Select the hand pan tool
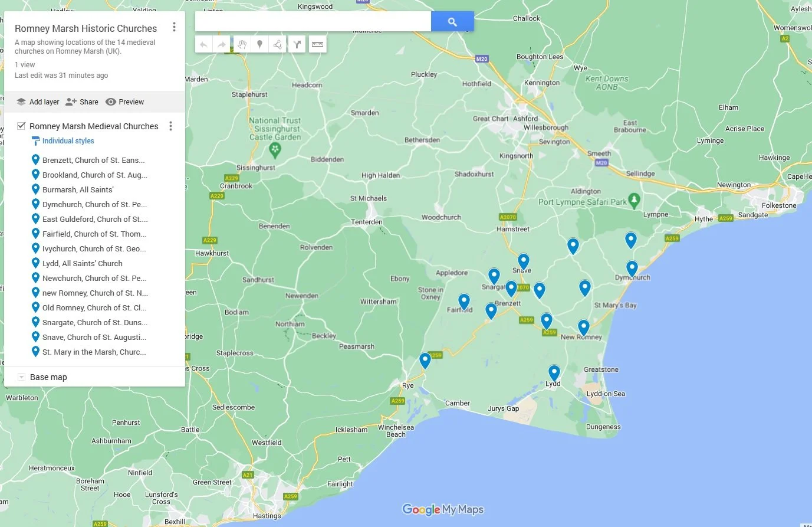812x527 pixels. point(241,44)
